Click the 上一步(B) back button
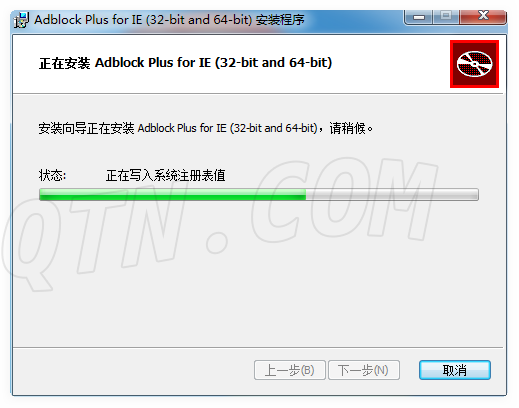Viewport: 519px width, 408px height. (290, 370)
